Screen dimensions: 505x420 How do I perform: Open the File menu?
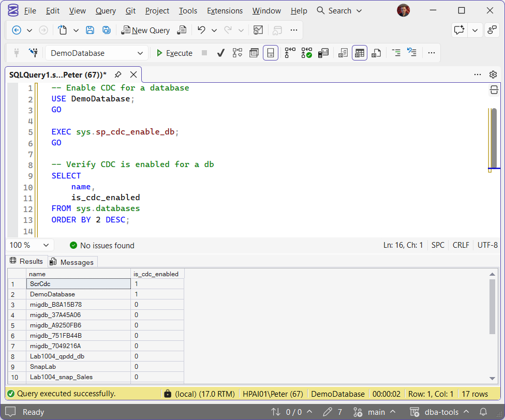coord(30,11)
